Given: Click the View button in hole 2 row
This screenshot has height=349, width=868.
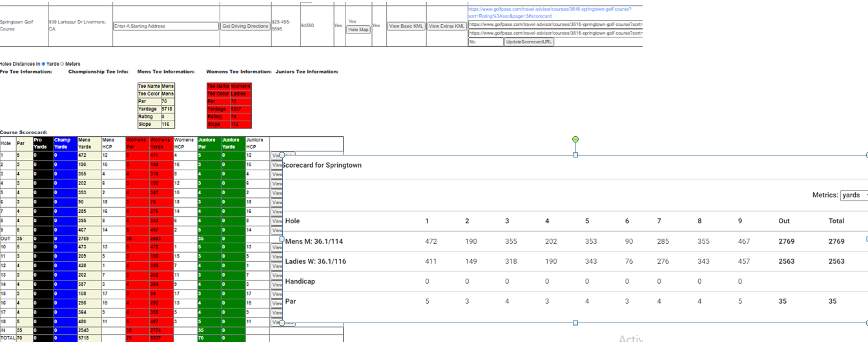Looking at the screenshot, I should (x=276, y=165).
